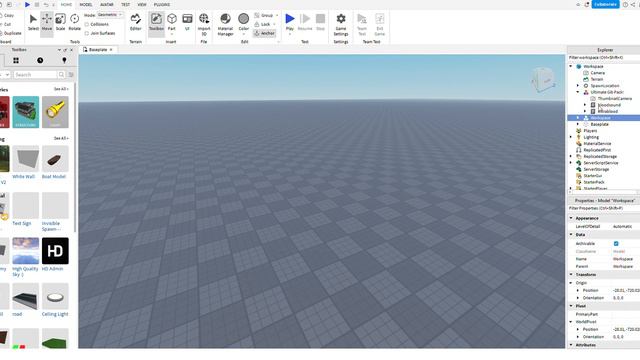Viewport: 640px width, 360px height.
Task: Click the Toolbox search magnifier icon
Action: pos(61,75)
